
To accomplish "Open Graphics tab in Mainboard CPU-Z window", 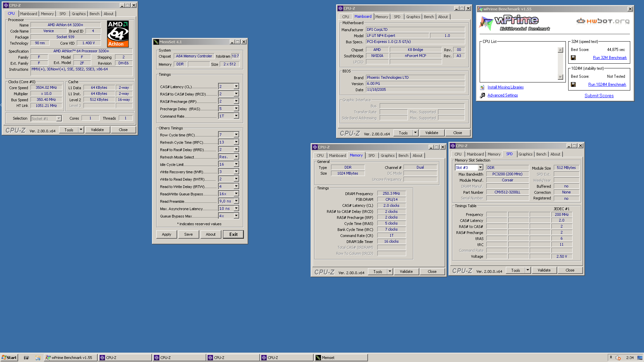I will tap(413, 17).
